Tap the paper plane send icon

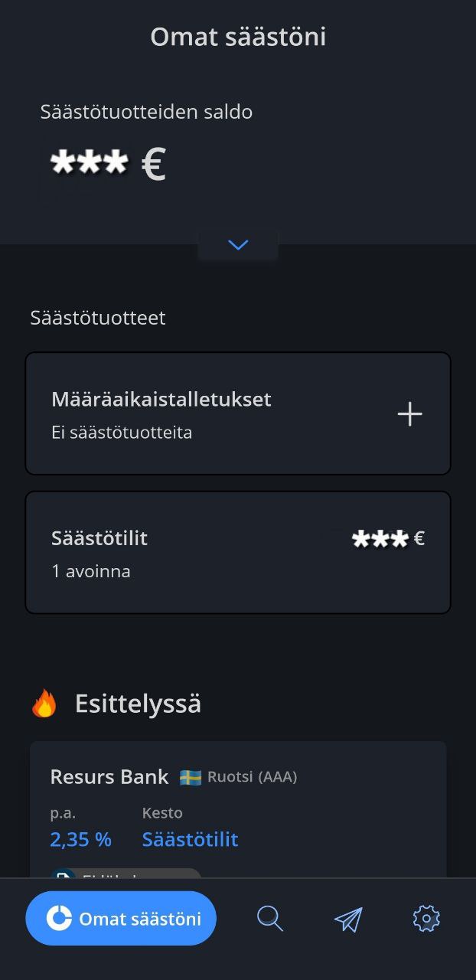(x=348, y=918)
